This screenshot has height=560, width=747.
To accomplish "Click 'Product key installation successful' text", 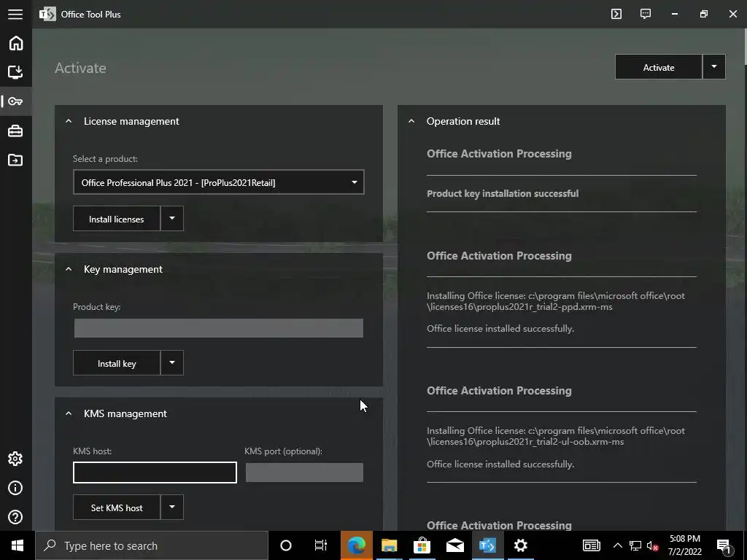I will tap(503, 193).
